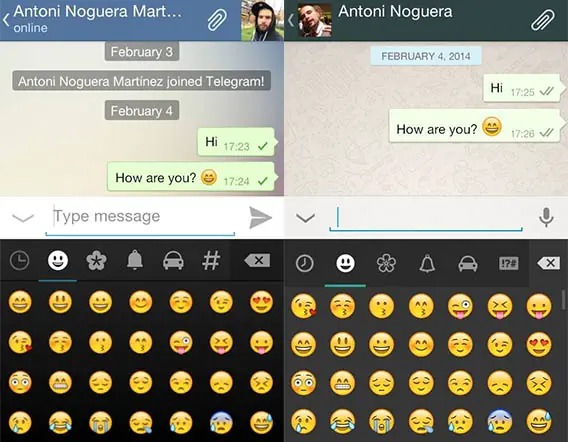The width and height of the screenshot is (568, 442).
Task: Insert grimacing teeth emoji in Telegram keyboard
Action: (x=60, y=382)
